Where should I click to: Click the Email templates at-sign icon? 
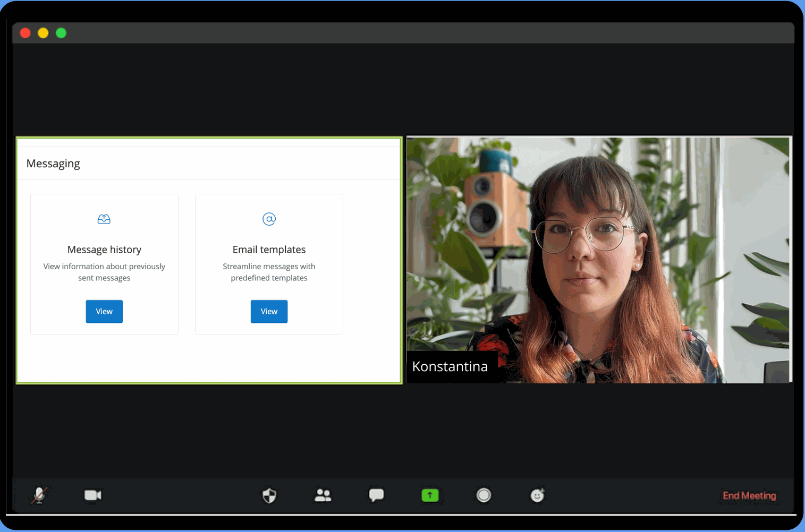click(x=269, y=219)
